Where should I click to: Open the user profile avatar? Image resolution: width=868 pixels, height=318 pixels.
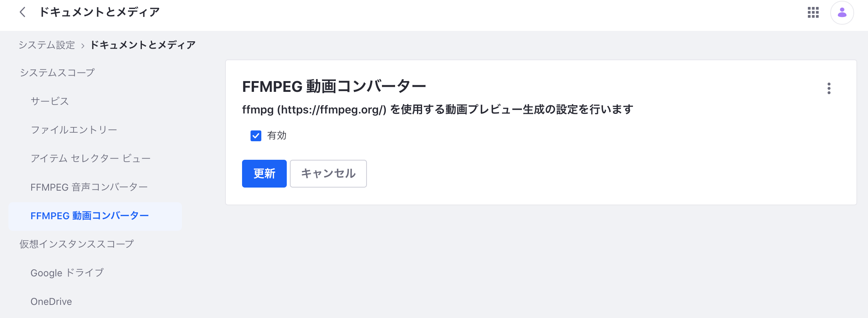click(842, 13)
